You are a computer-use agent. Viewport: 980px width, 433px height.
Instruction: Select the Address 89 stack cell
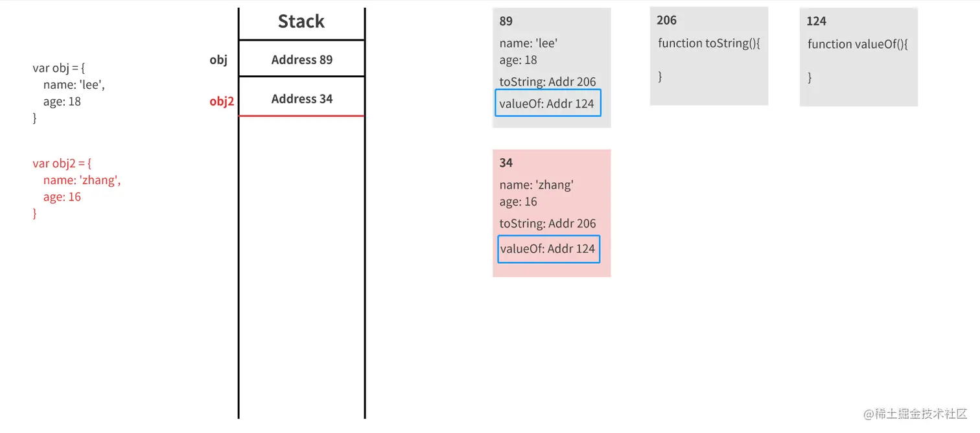coord(301,60)
